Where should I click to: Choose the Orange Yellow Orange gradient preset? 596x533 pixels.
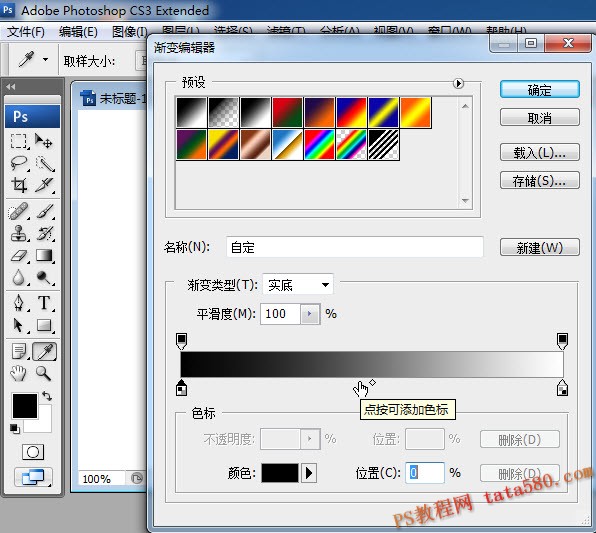415,112
